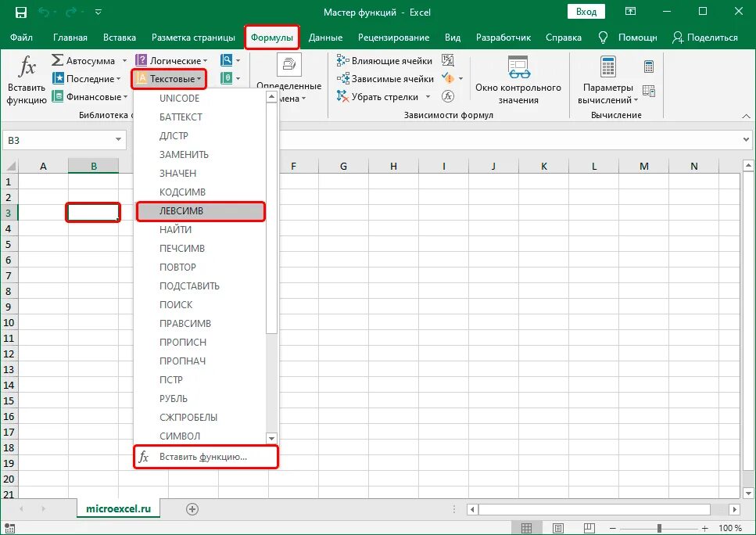Image resolution: width=756 pixels, height=535 pixels.
Task: Open the Файл tab
Action: click(21, 37)
